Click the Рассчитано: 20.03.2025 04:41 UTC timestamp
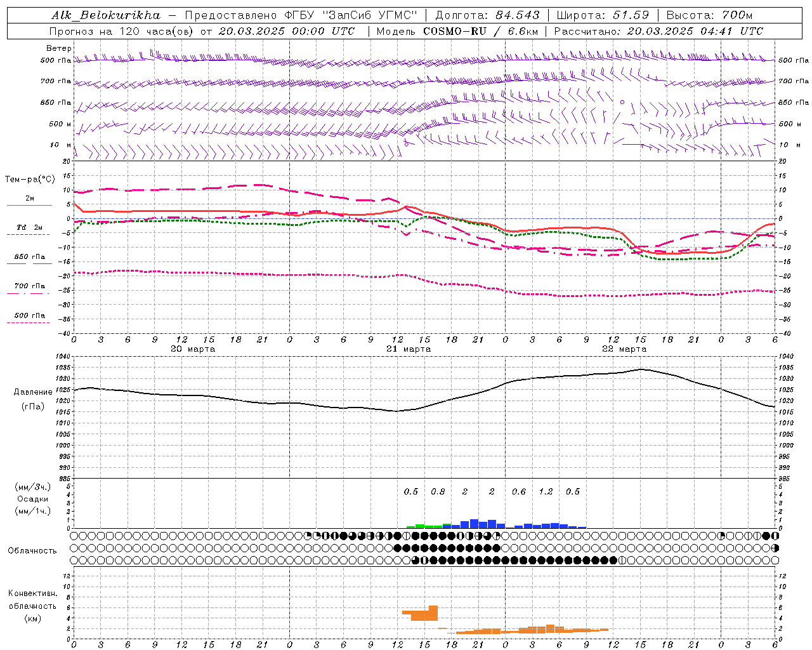This screenshot has width=812, height=650. click(x=658, y=31)
